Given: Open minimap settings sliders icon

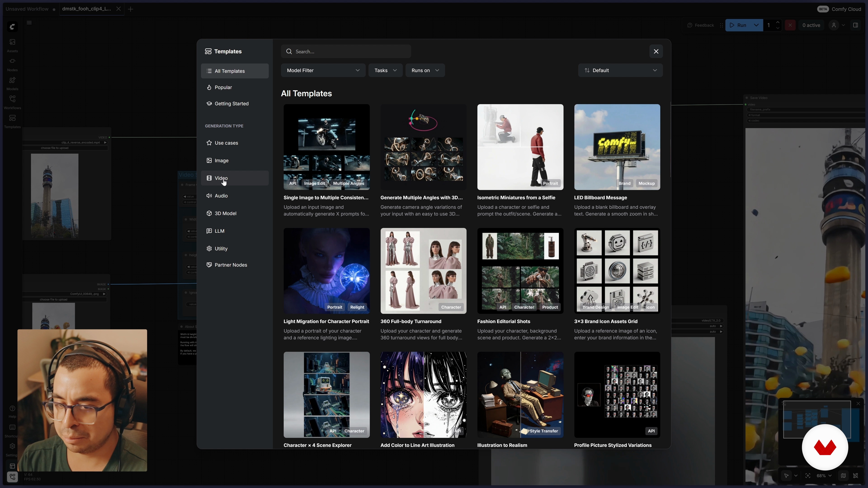Looking at the screenshot, I should point(784,404).
